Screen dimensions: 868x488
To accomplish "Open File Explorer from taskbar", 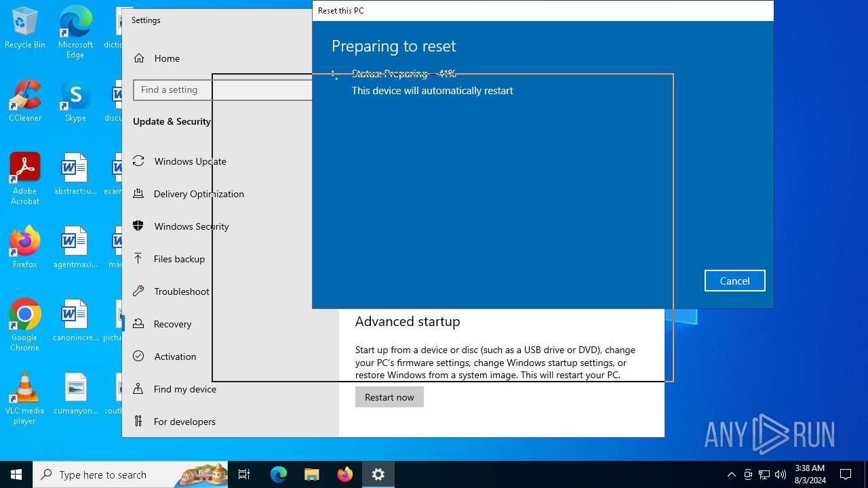I will coord(311,474).
